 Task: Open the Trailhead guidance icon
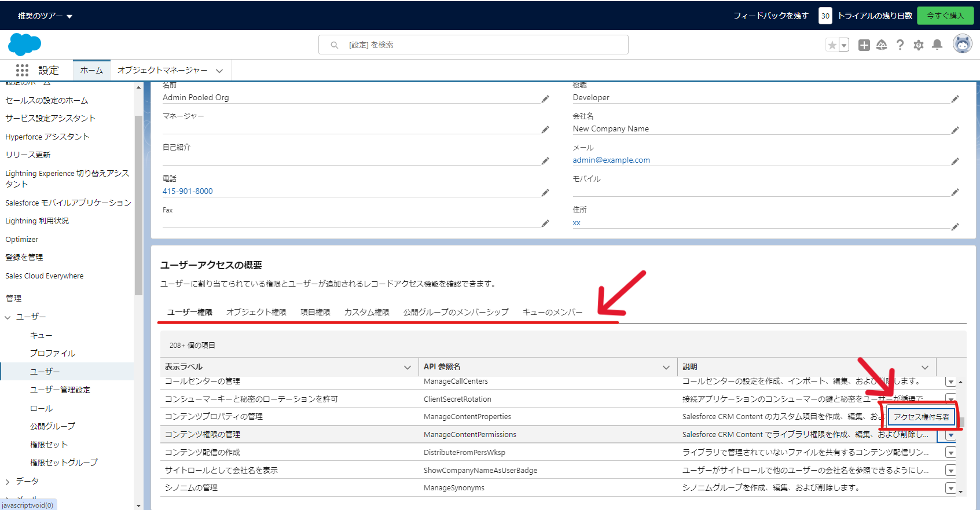[x=882, y=45]
